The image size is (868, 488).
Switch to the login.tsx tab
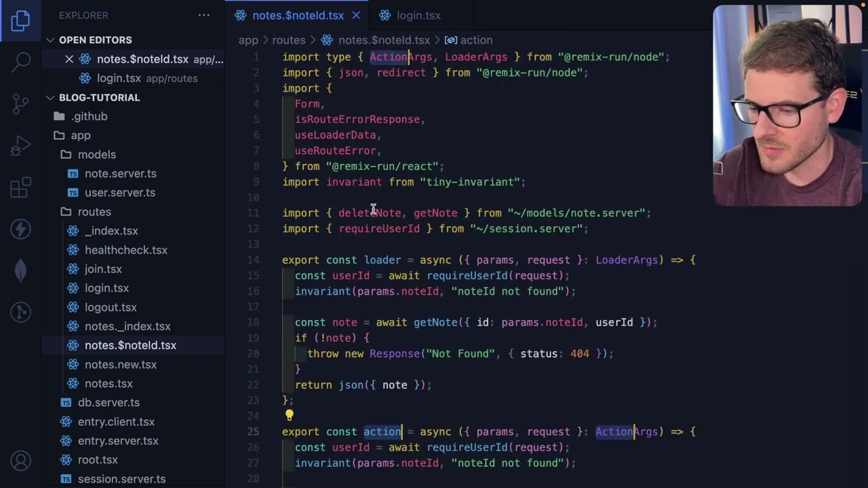[x=418, y=15]
